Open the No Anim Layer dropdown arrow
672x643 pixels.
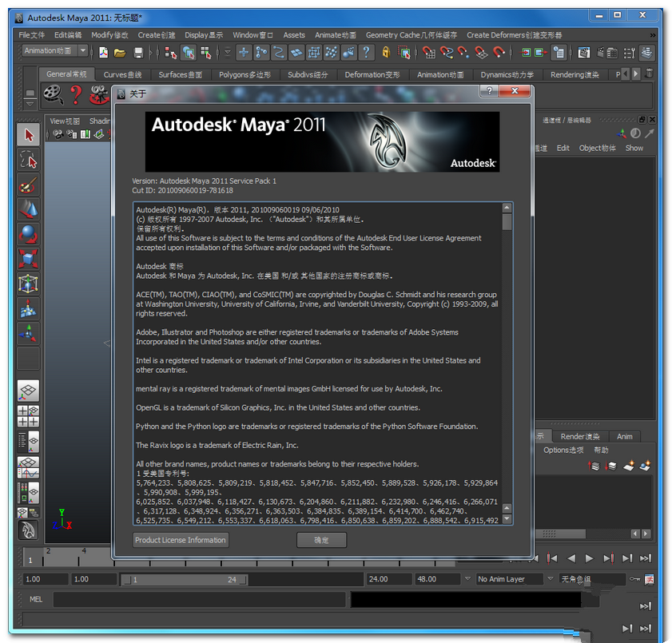click(467, 579)
